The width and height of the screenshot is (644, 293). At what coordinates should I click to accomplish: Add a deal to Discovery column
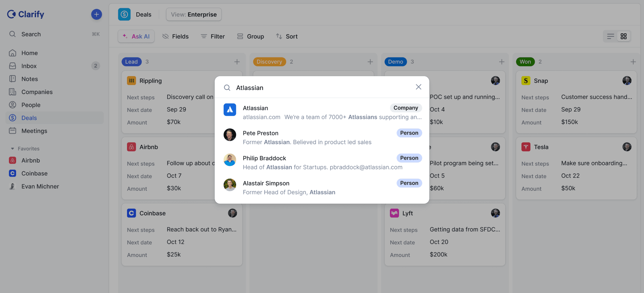pos(370,62)
